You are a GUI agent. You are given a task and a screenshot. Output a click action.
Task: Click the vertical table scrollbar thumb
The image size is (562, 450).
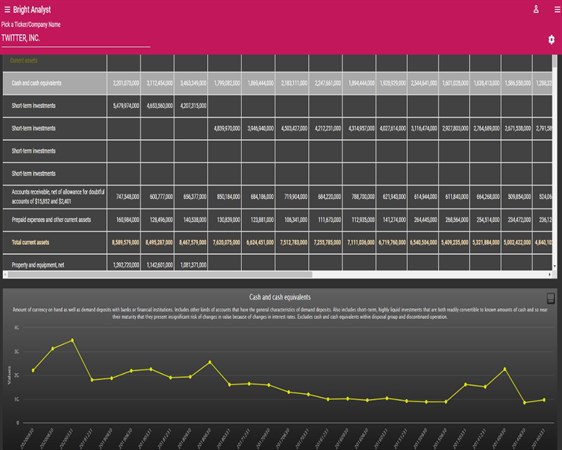click(555, 61)
